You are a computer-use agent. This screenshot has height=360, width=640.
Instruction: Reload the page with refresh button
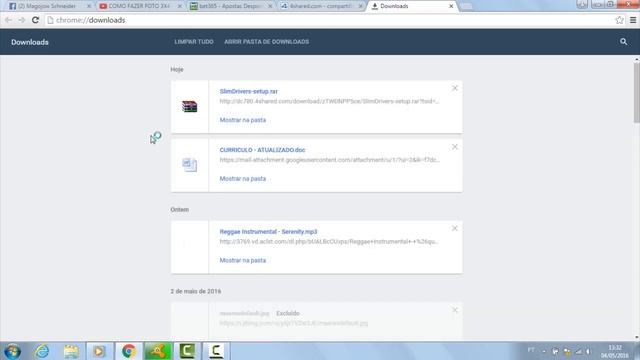(x=36, y=20)
